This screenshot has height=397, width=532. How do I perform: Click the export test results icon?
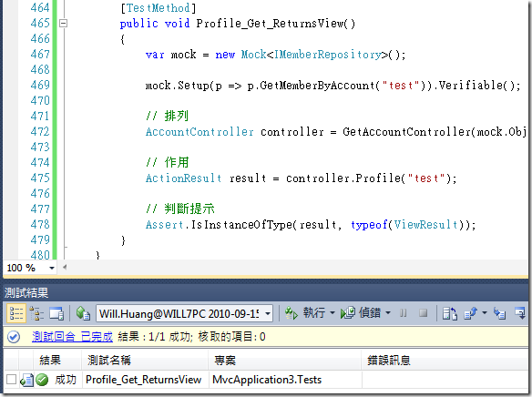(x=471, y=313)
